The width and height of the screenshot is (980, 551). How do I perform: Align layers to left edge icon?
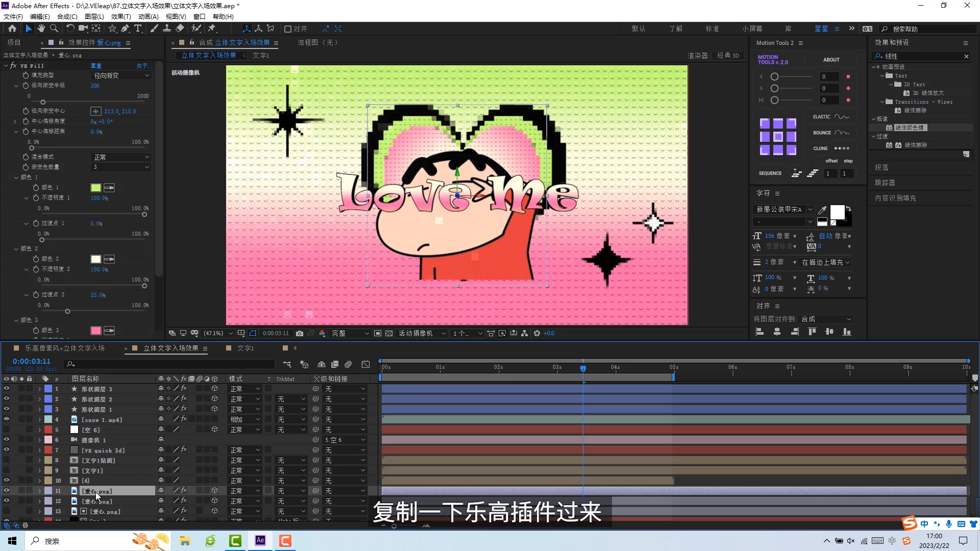point(759,332)
